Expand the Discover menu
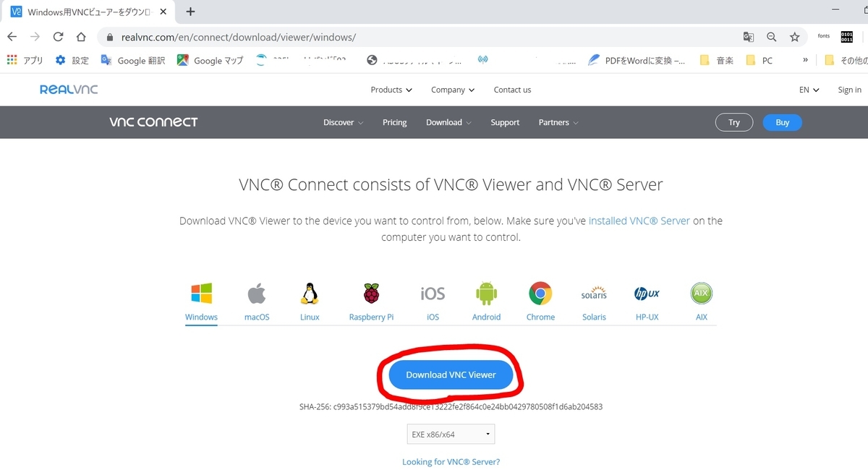 (343, 122)
